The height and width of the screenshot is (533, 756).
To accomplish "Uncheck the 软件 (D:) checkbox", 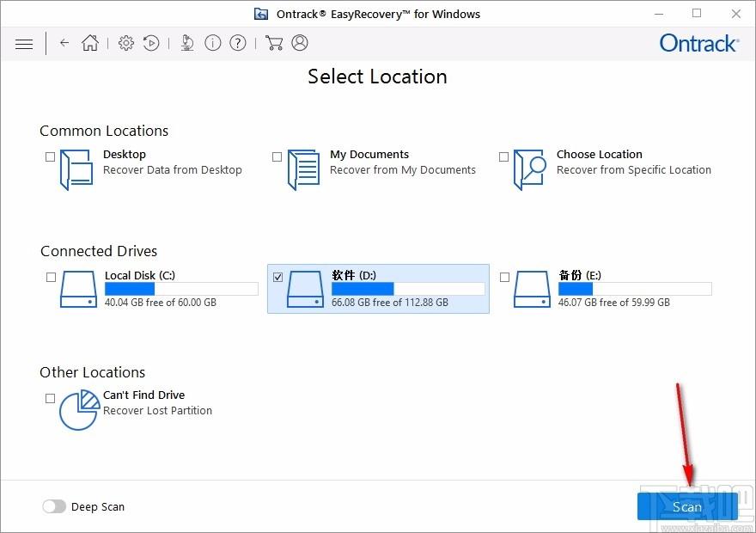I will (x=277, y=277).
